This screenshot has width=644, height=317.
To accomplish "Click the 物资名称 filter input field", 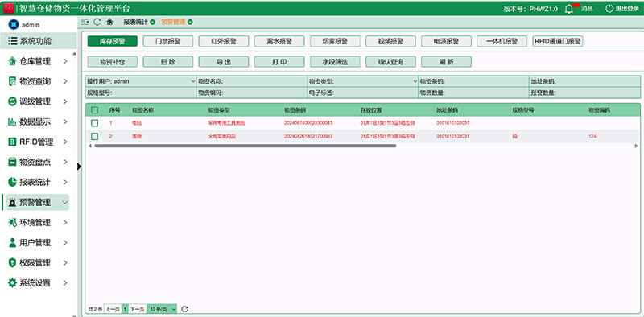I will 252,81.
